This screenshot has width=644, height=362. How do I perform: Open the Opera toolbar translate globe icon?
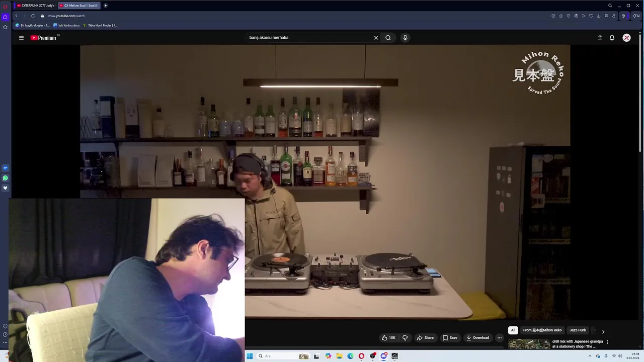576,16
